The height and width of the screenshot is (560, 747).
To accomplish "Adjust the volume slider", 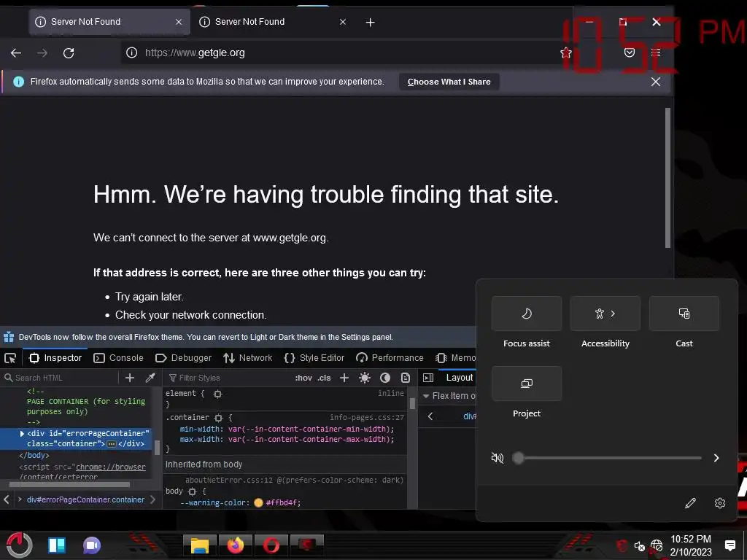I will click(607, 458).
